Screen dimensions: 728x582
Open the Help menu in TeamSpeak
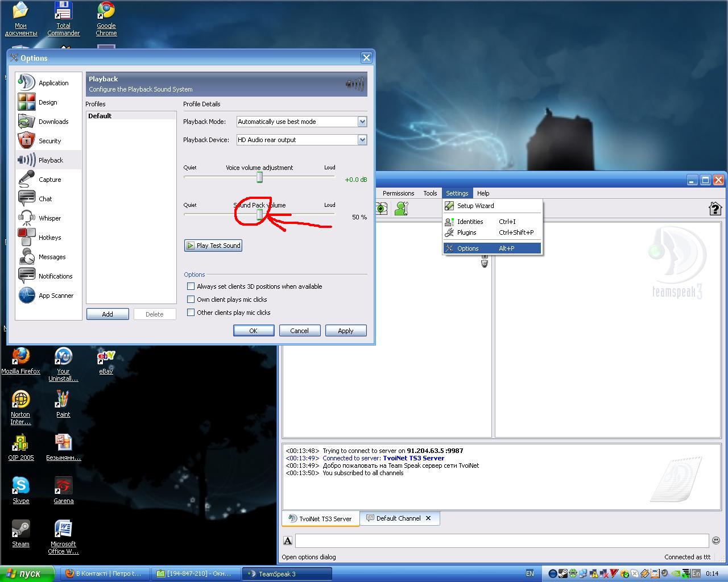(483, 193)
